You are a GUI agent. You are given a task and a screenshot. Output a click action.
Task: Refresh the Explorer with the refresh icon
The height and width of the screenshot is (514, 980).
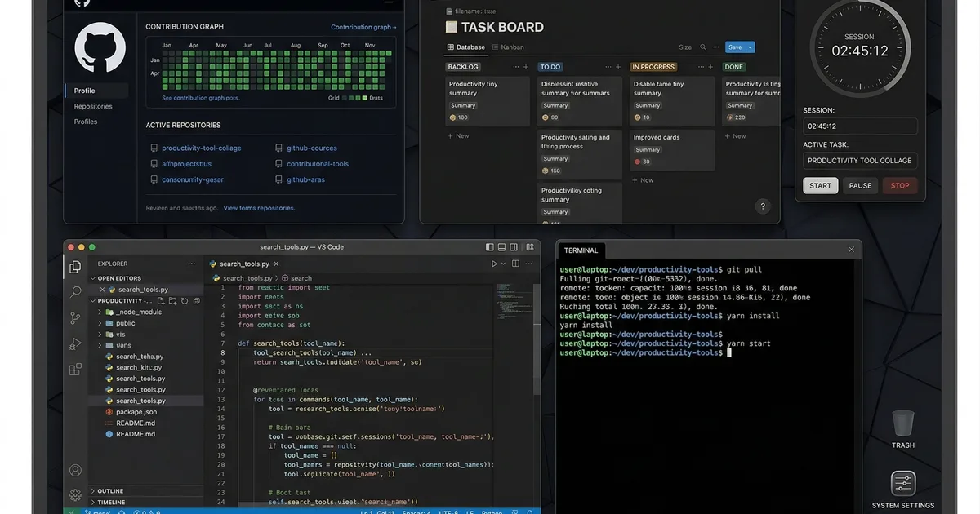(x=184, y=300)
